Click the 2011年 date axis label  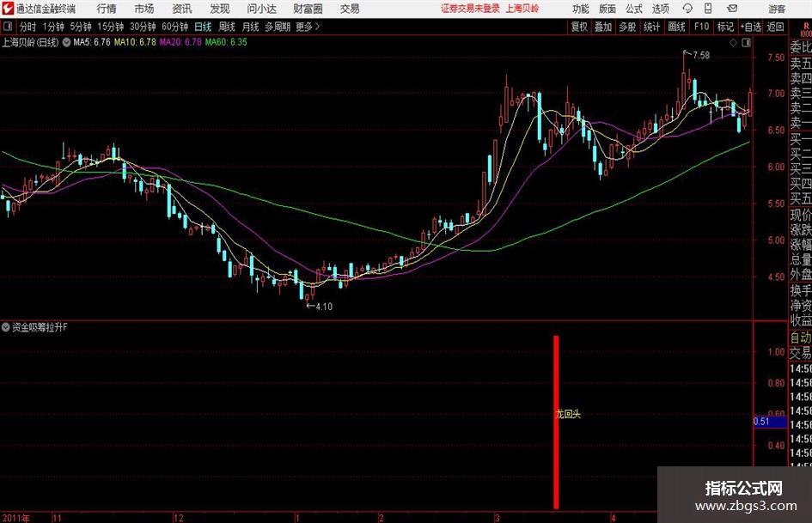(16, 518)
